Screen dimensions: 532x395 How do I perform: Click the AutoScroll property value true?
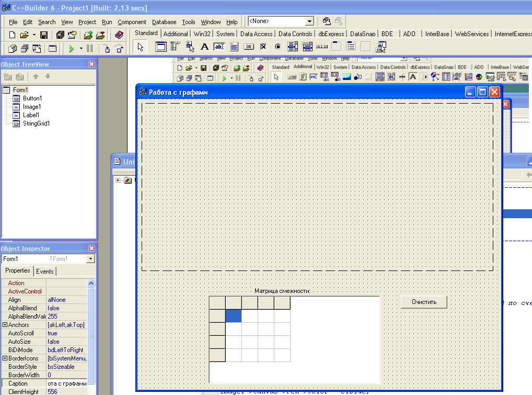[67, 333]
